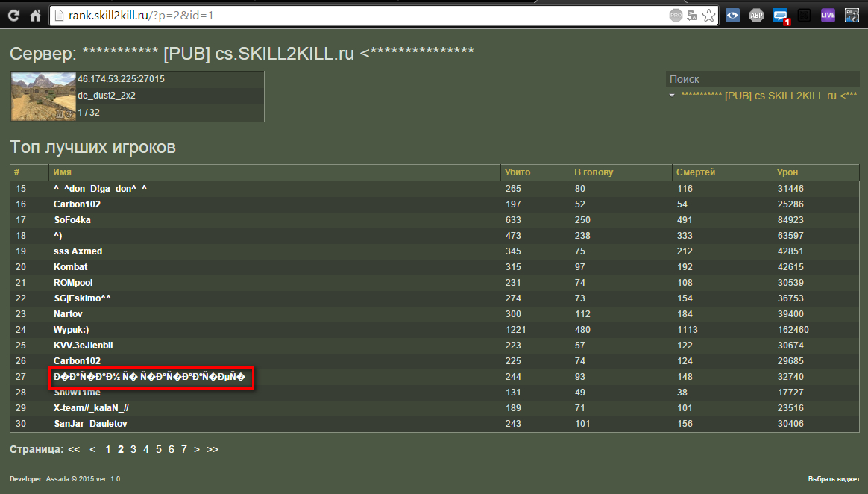This screenshot has height=494, width=868.
Task: Click deaths value 1113
Action: click(x=687, y=330)
